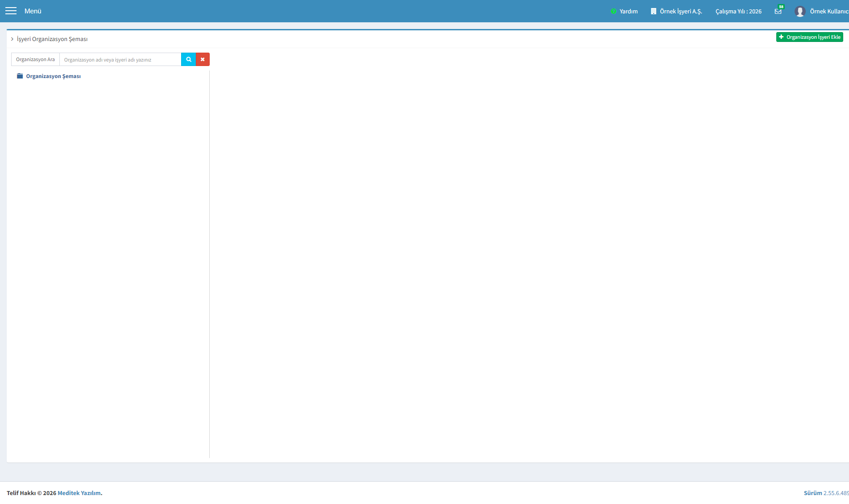Click the user avatar icon
Image resolution: width=849 pixels, height=504 pixels.
(800, 11)
